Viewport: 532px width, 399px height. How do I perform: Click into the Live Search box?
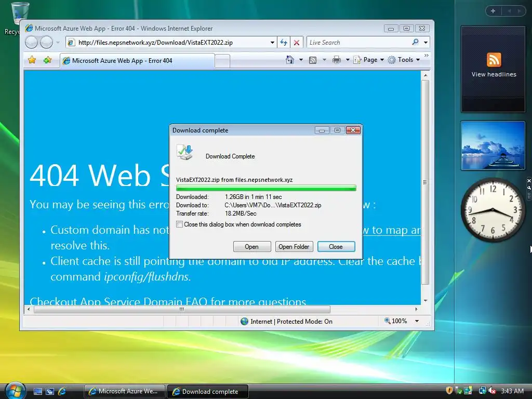tap(358, 43)
